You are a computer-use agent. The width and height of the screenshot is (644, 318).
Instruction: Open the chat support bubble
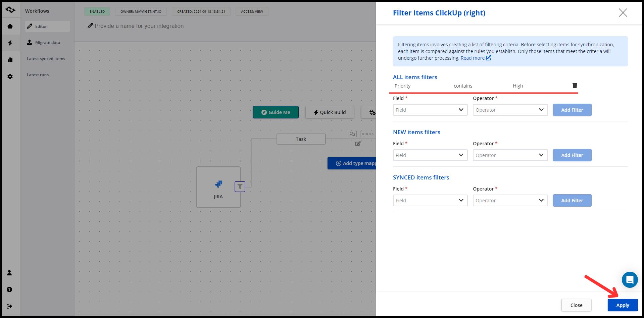(630, 279)
